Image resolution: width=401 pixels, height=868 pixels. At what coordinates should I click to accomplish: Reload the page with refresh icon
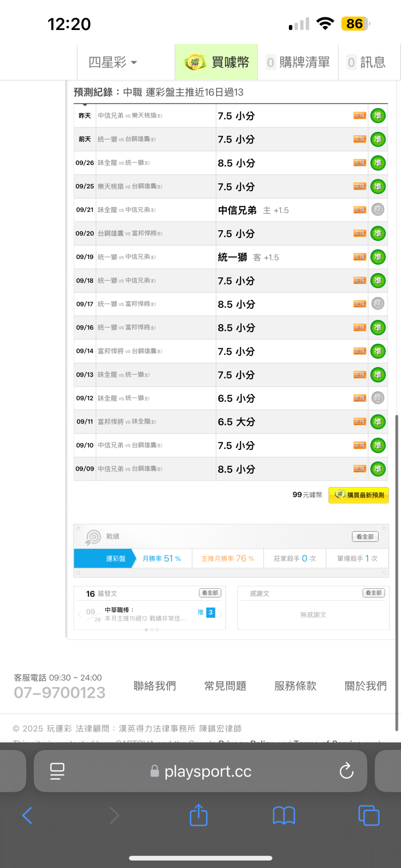[x=346, y=771]
